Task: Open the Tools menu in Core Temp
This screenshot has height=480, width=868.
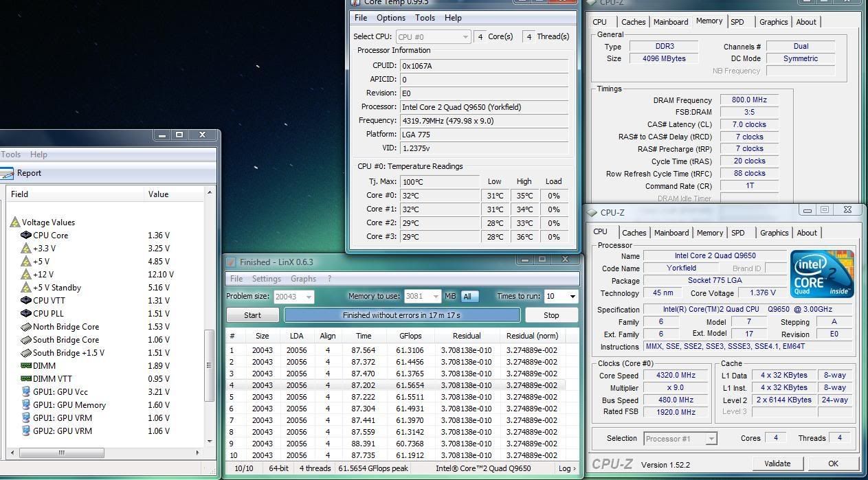Action: tap(425, 18)
